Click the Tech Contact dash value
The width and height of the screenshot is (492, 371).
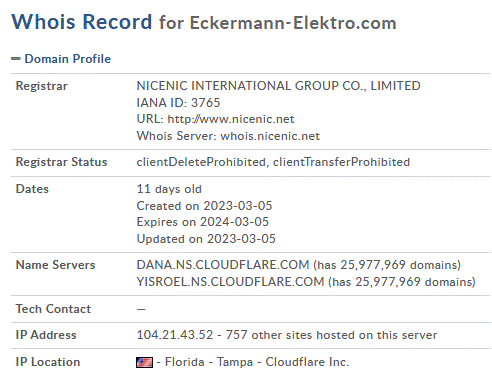click(141, 309)
